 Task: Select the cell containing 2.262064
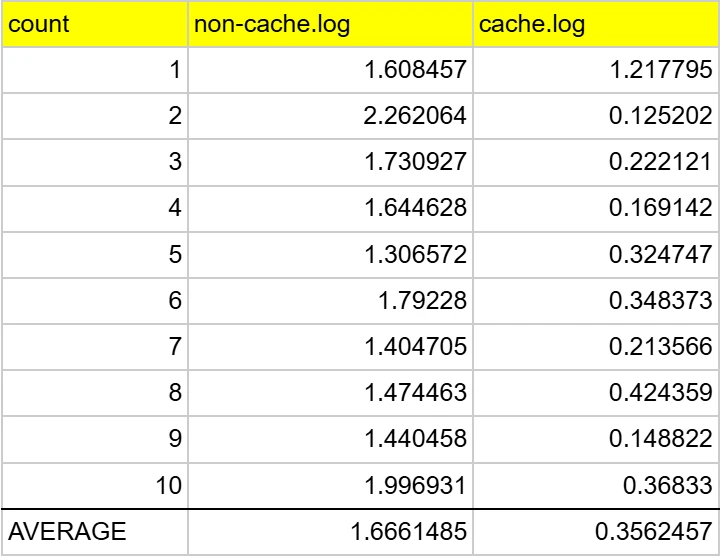[330, 116]
